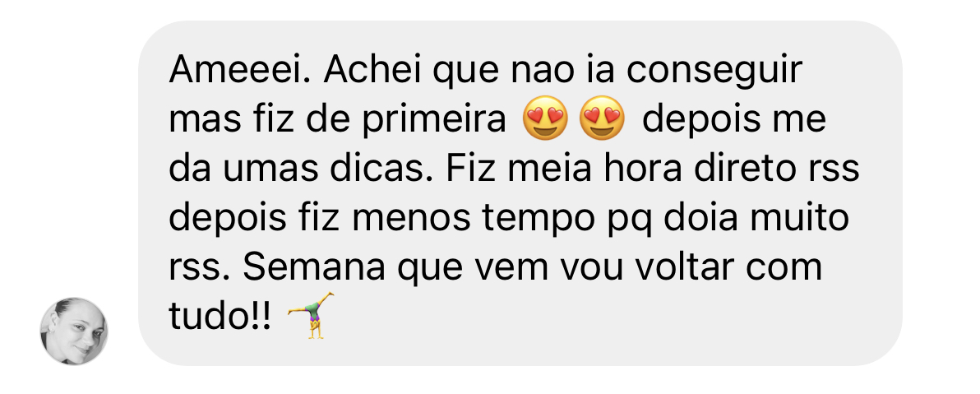The width and height of the screenshot is (980, 394).
Task: Click the word "tudo!!" in the message
Action: [x=220, y=318]
